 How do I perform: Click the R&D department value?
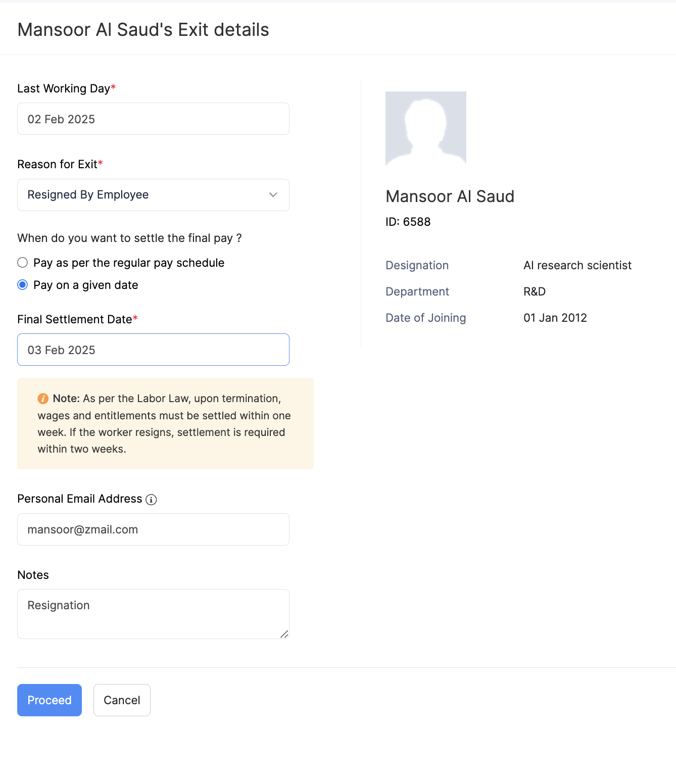[534, 292]
